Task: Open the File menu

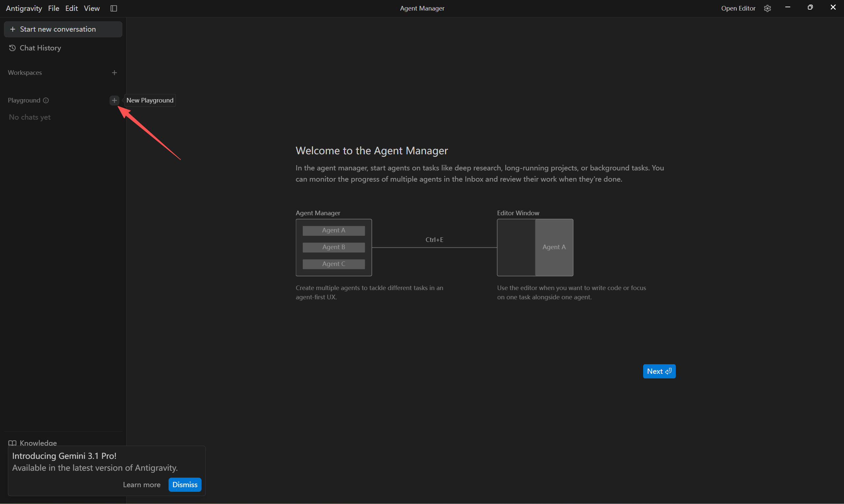Action: pos(53,8)
